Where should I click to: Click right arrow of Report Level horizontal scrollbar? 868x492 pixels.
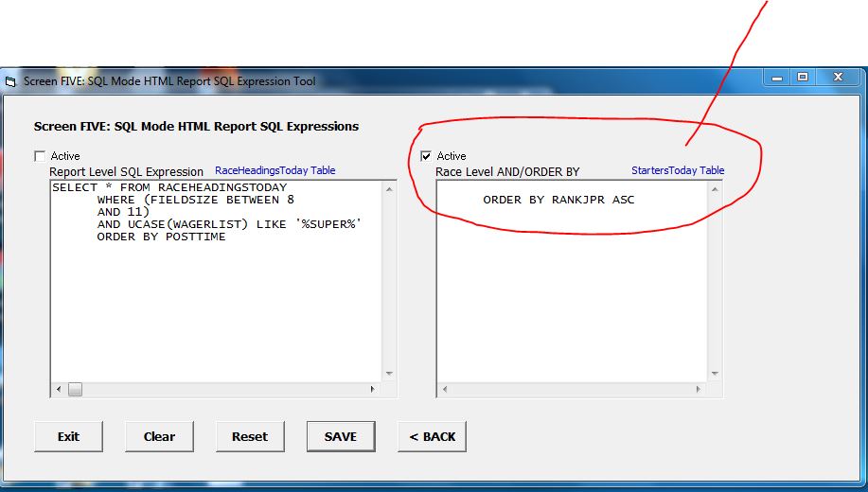coord(373,390)
